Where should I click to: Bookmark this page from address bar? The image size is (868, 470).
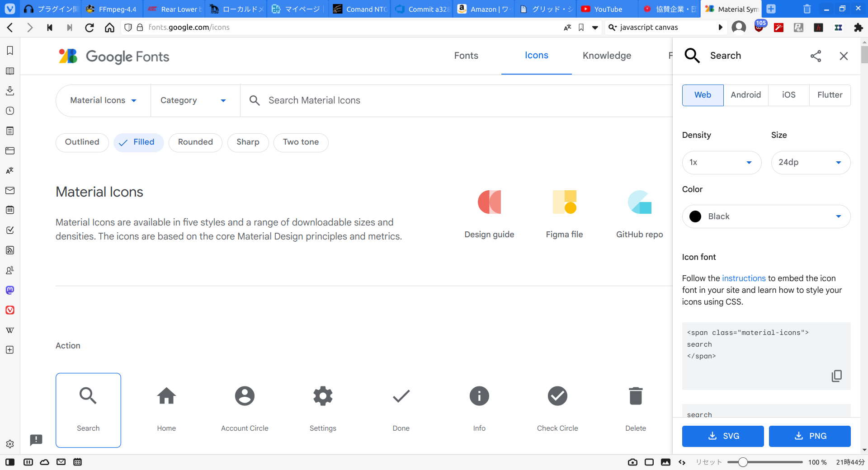(x=581, y=28)
